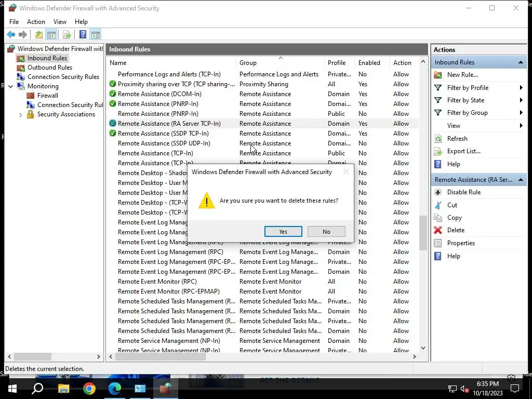The width and height of the screenshot is (532, 399).
Task: Cancel deletion with the No button
Action: (326, 231)
